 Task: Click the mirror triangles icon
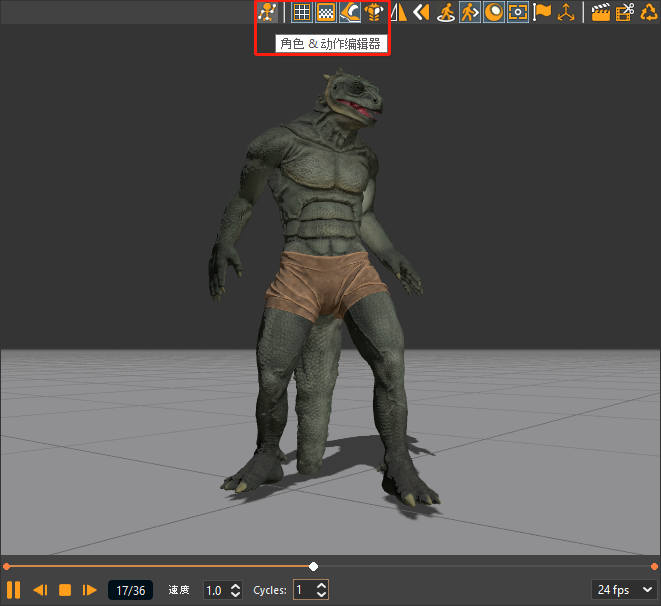tap(398, 12)
